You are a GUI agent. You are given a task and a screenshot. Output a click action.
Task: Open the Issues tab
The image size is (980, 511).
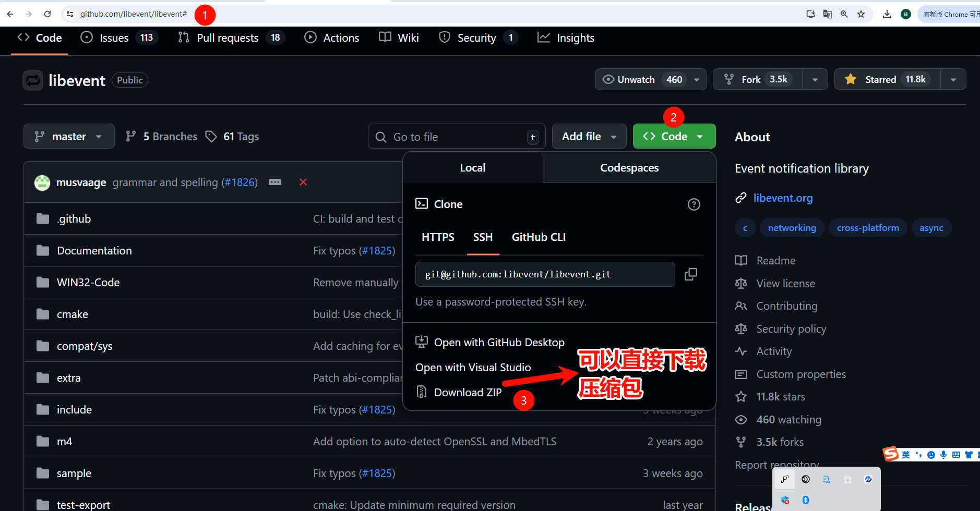[x=119, y=38]
